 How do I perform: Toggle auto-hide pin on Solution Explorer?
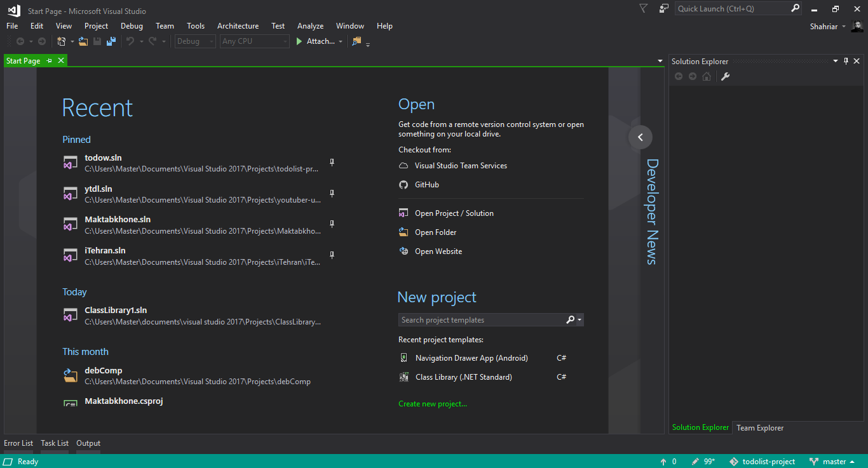click(846, 62)
